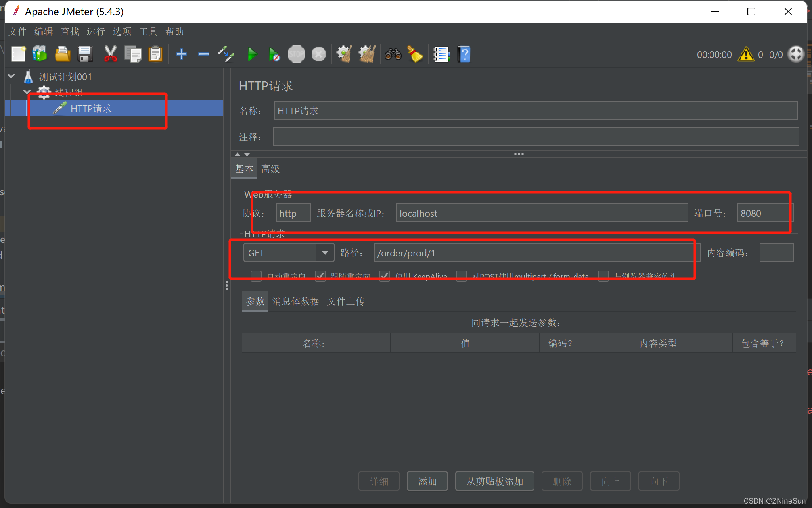
Task: Expand the upper panel with down arrow
Action: click(x=247, y=154)
